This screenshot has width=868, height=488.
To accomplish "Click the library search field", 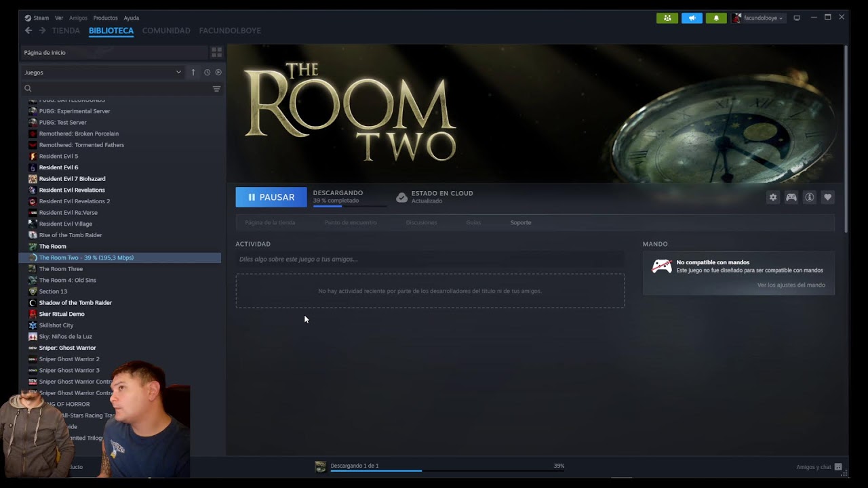I will [x=115, y=89].
